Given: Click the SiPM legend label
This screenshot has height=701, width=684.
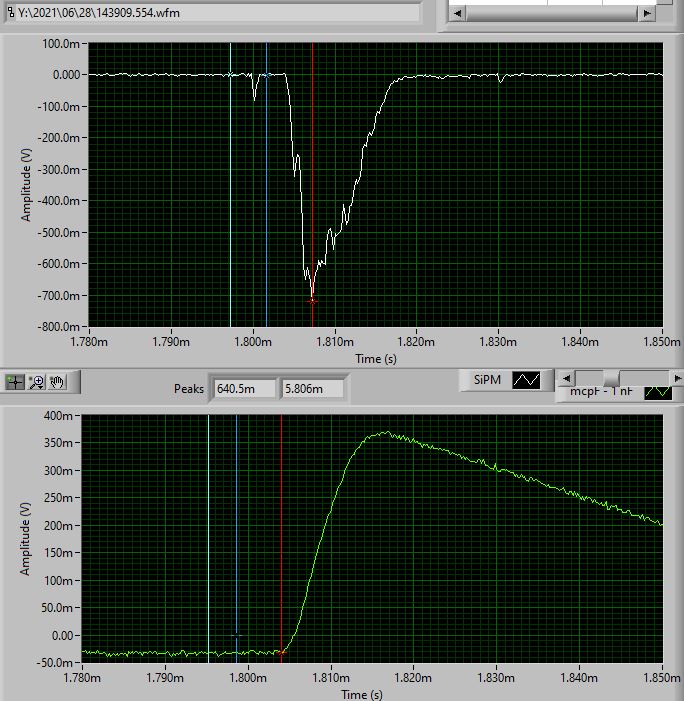Looking at the screenshot, I should click(x=487, y=380).
